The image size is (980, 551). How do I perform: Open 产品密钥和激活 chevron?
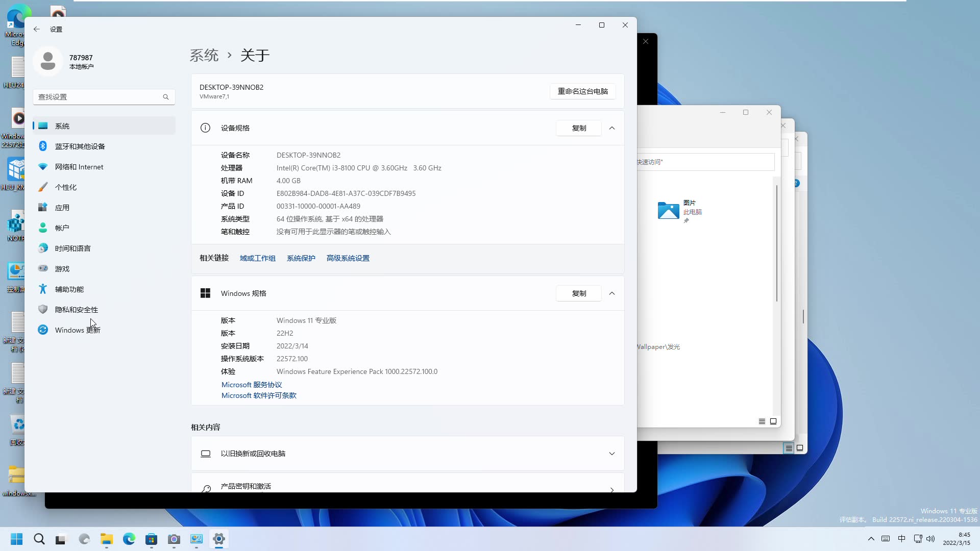612,489
